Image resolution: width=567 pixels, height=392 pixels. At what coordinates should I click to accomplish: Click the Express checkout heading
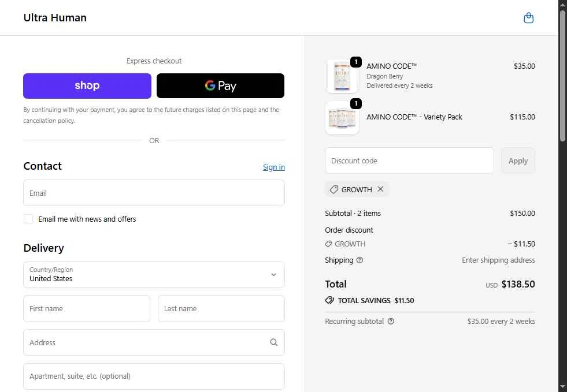[154, 61]
